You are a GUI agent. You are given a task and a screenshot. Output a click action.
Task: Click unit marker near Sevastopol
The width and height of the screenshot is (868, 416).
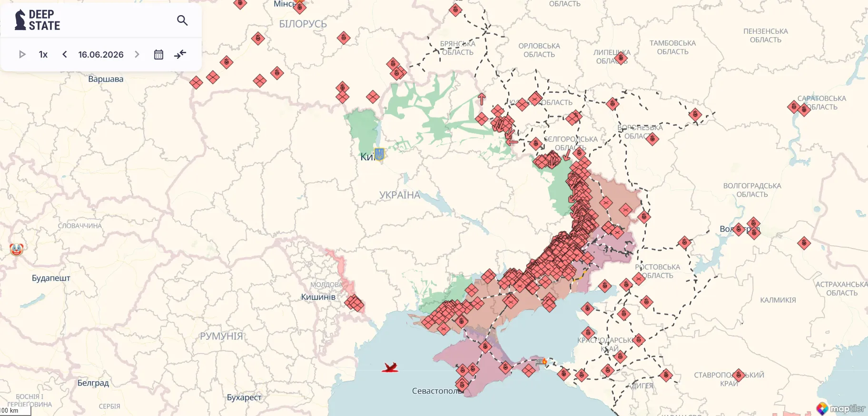coord(462,384)
